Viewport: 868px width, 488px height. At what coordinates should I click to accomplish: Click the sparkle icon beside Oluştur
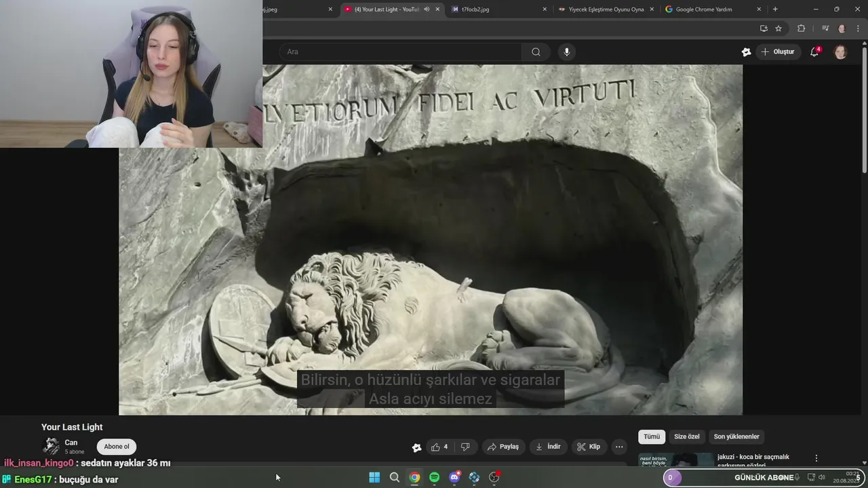(x=747, y=52)
